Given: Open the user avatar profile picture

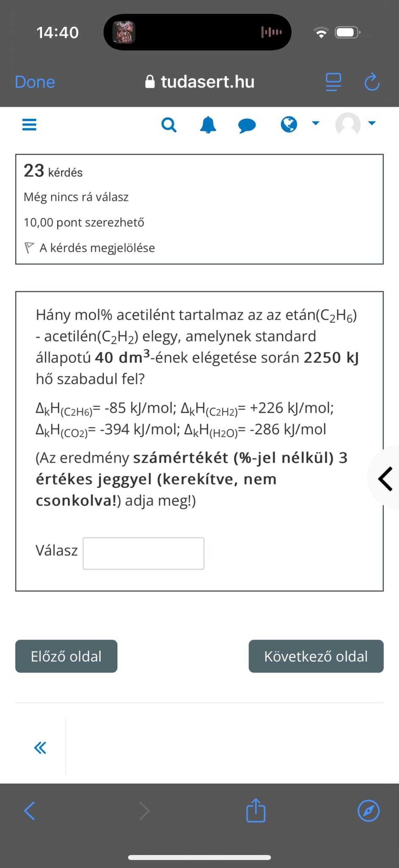Looking at the screenshot, I should click(x=348, y=124).
